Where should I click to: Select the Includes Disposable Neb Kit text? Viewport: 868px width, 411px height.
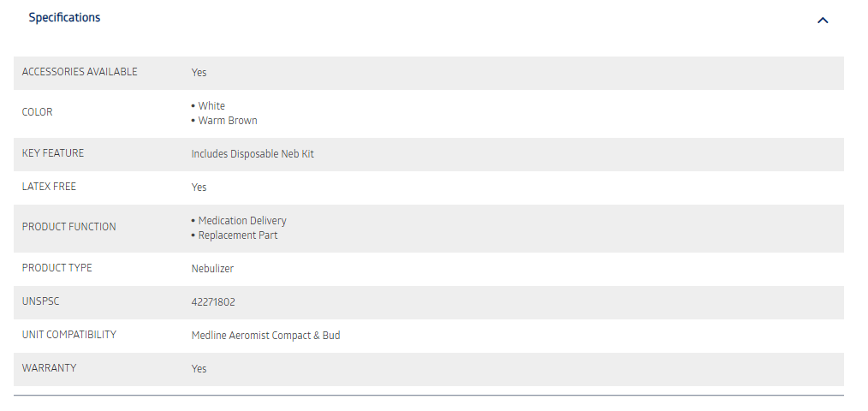pyautogui.click(x=253, y=154)
